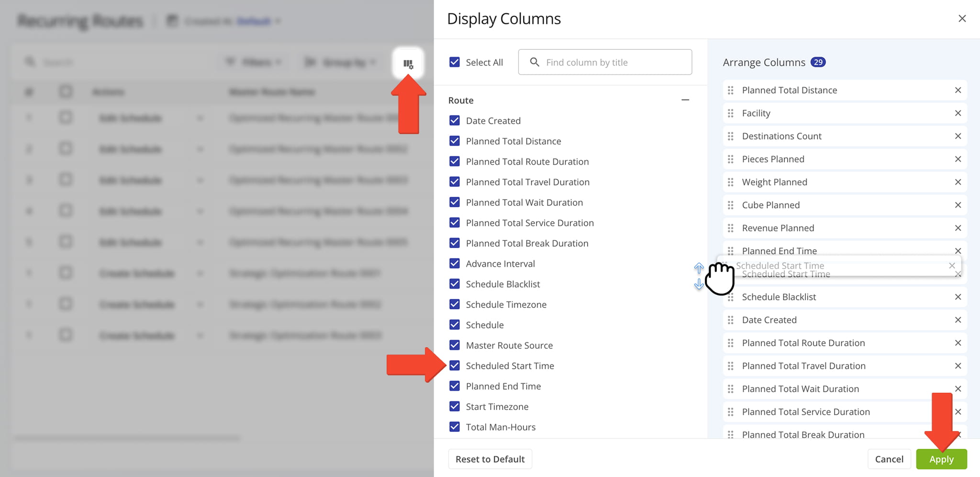Click Reset to Default

pos(490,459)
